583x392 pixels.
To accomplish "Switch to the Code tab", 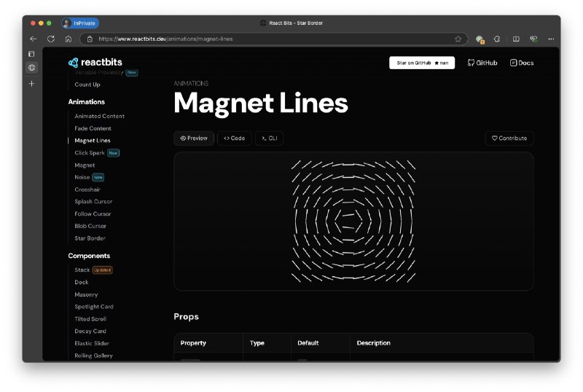I will pyautogui.click(x=234, y=138).
